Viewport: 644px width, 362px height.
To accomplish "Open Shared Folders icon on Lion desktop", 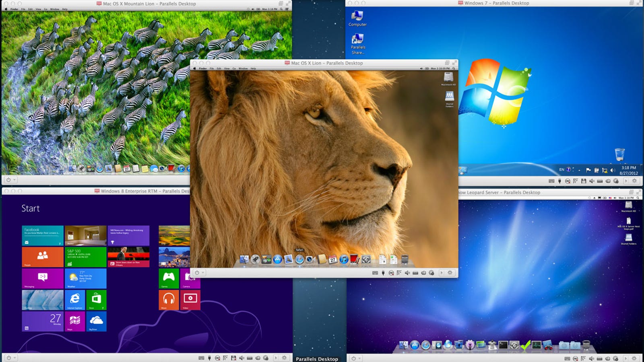I will [449, 99].
